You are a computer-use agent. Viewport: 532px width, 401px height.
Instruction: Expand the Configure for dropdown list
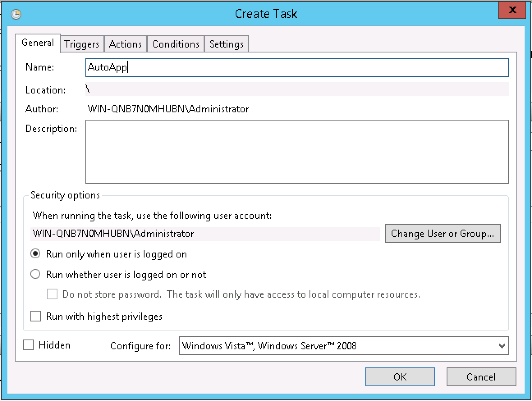point(344,346)
